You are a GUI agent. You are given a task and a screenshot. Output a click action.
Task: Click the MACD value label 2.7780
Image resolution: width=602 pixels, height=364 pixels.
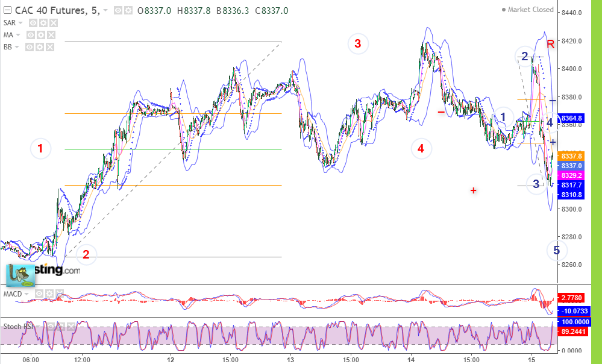[572, 298]
